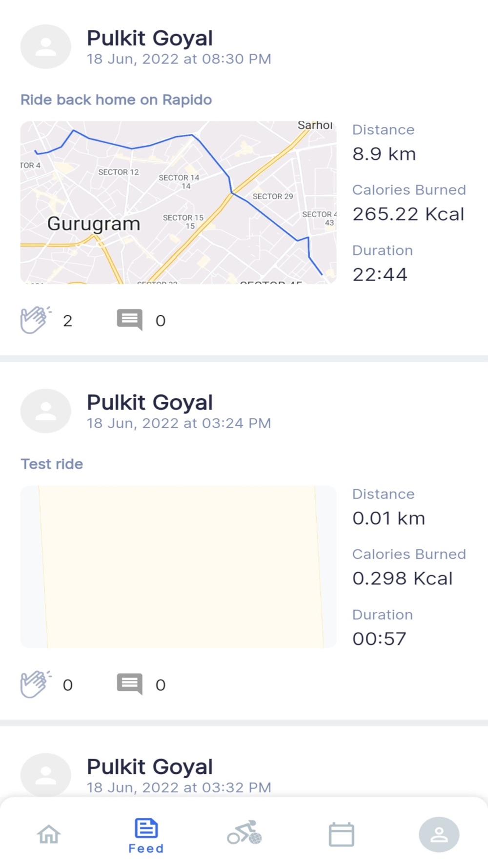Tap Pulkit Goyal name on 03:24 PM post
Screen dimensions: 488x868
149,402
